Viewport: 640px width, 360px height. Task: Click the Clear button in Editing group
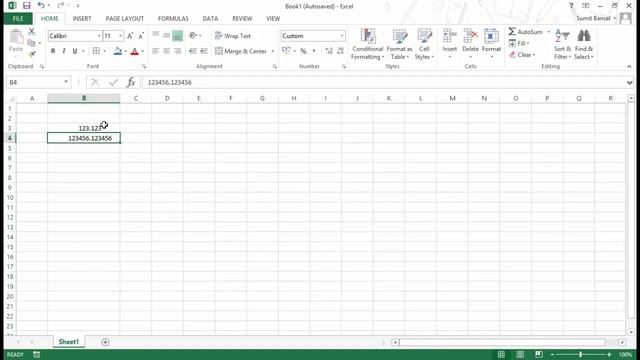[x=522, y=55]
